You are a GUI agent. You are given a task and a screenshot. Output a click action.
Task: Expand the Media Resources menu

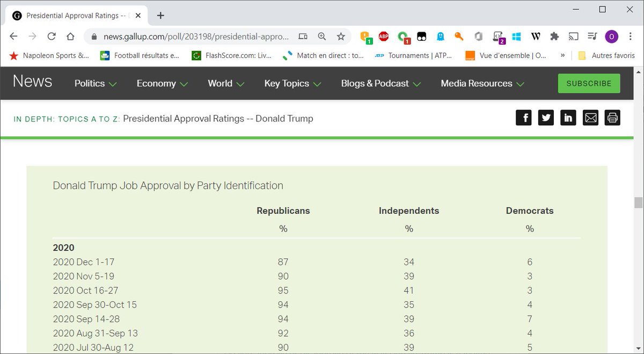click(482, 83)
